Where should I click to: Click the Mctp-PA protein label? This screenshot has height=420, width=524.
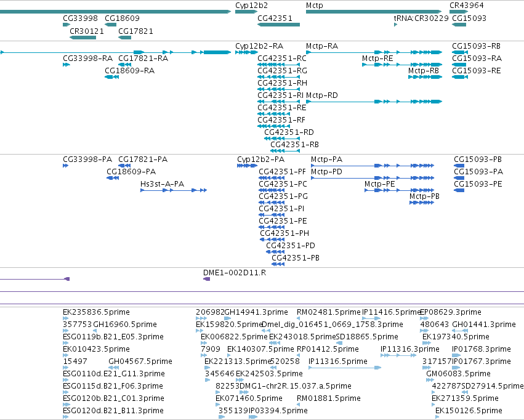click(326, 160)
